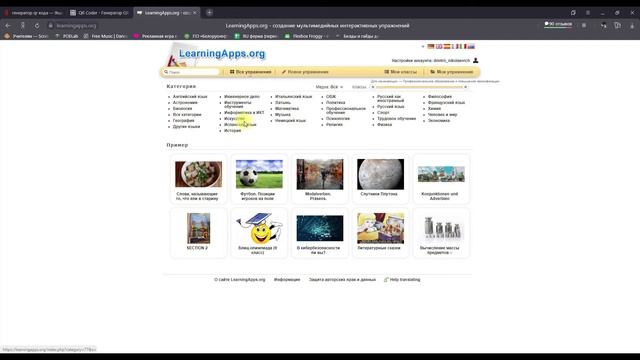Open the cybersecurity exercise thumbnail
This screenshot has height=360, width=640.
(x=320, y=228)
